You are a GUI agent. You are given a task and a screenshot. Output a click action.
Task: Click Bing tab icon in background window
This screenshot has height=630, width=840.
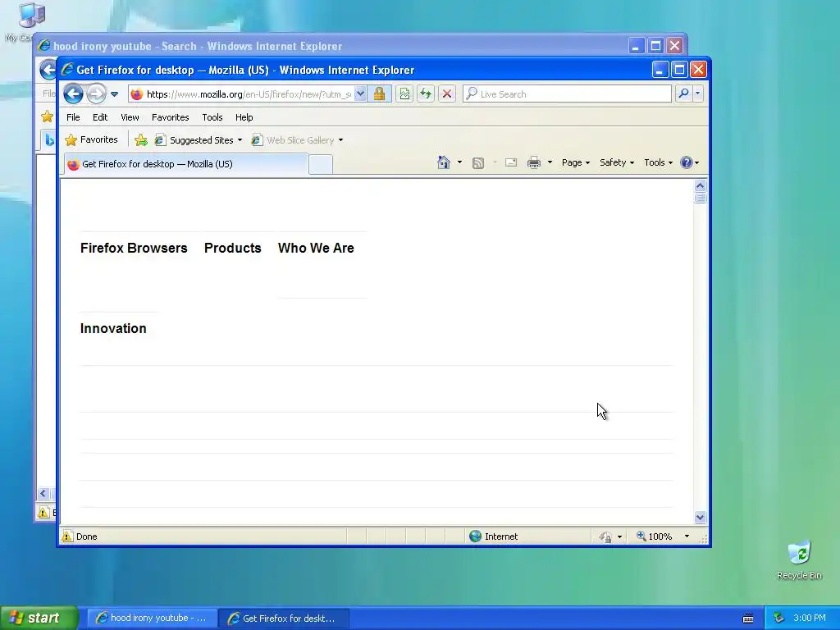point(49,139)
